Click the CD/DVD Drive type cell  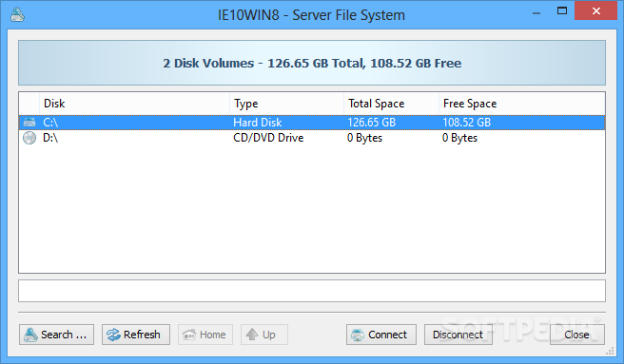click(268, 138)
